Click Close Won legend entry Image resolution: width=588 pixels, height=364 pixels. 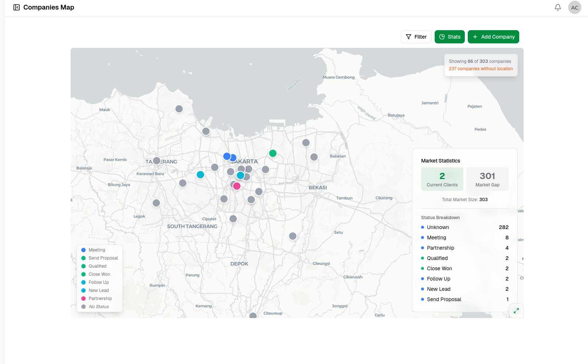96,274
